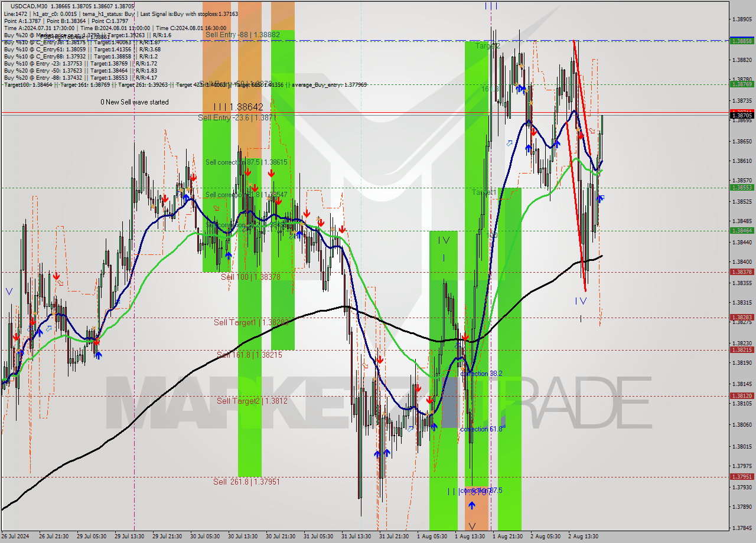Click the '2 Aug 13:30' time axis label
Screen dimensions: 756x543
pyautogui.click(x=583, y=537)
